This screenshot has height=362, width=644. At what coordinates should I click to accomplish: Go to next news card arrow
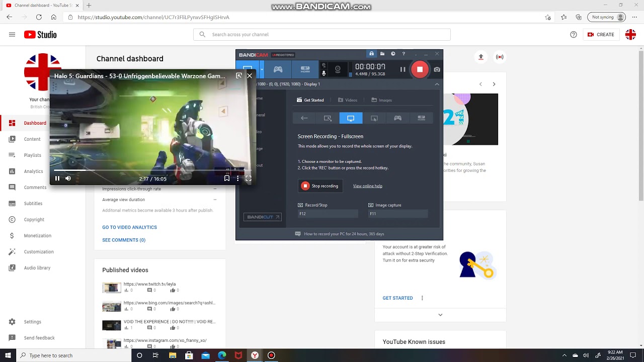[494, 84]
